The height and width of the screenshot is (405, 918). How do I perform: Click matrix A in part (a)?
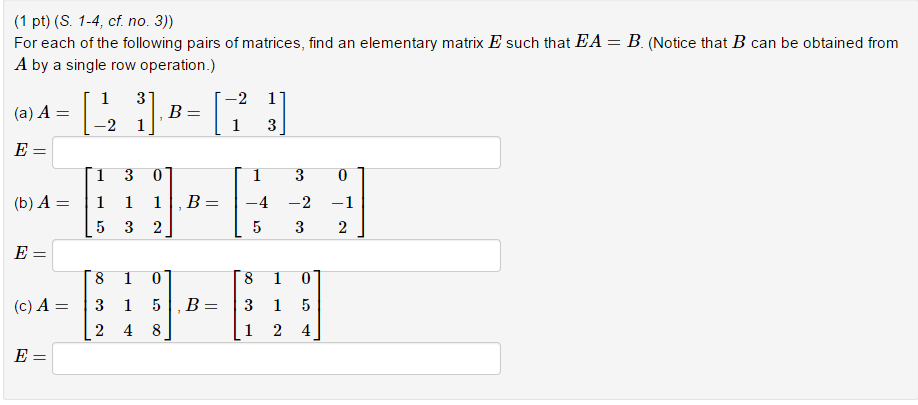(x=120, y=112)
